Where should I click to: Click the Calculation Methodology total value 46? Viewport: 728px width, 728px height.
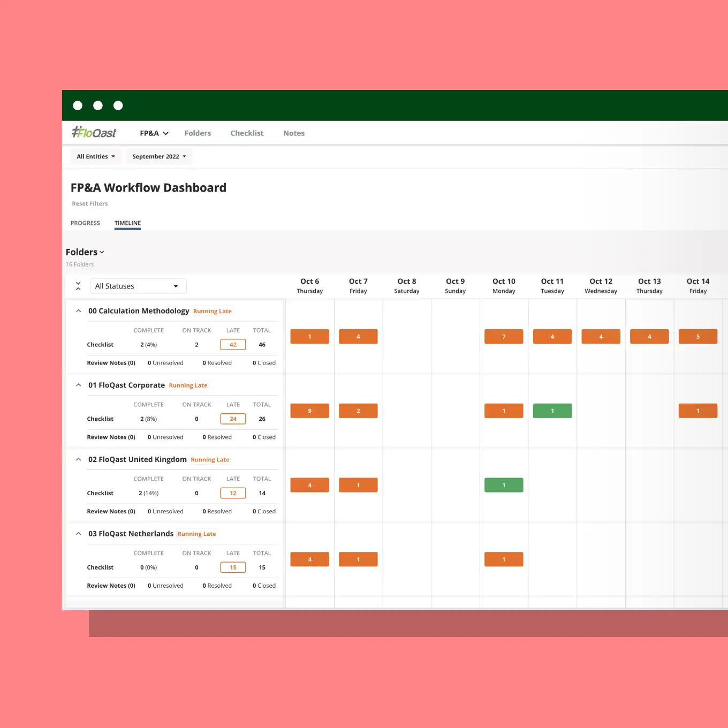coord(262,345)
